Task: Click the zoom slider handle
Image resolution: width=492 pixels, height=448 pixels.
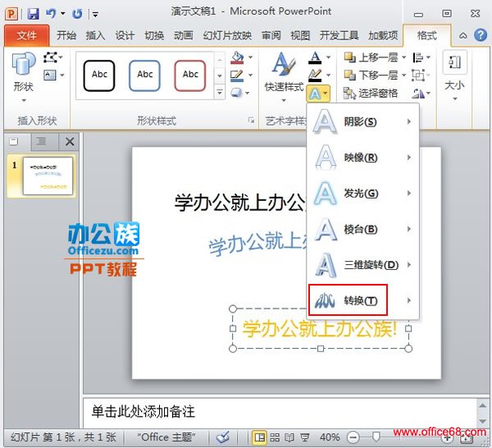Action: tap(376, 437)
